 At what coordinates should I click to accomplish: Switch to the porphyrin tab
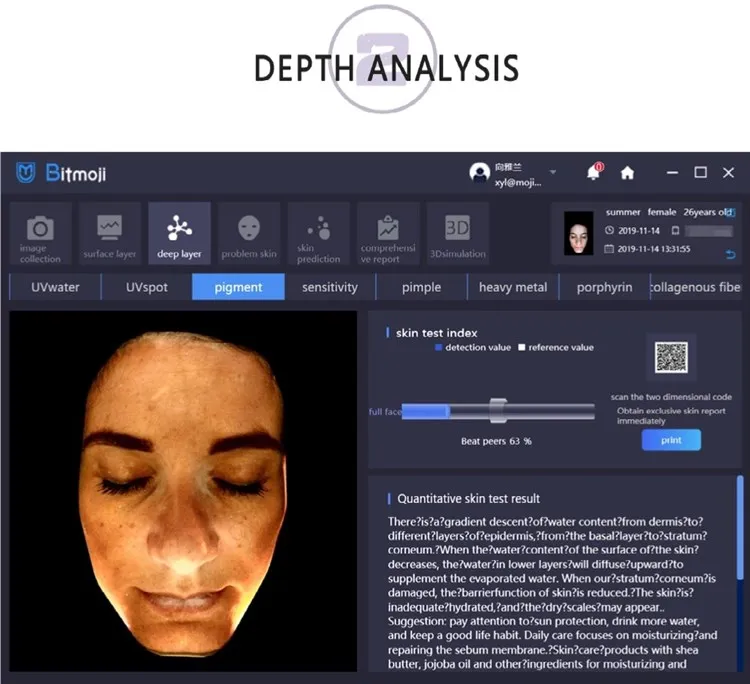click(x=605, y=287)
